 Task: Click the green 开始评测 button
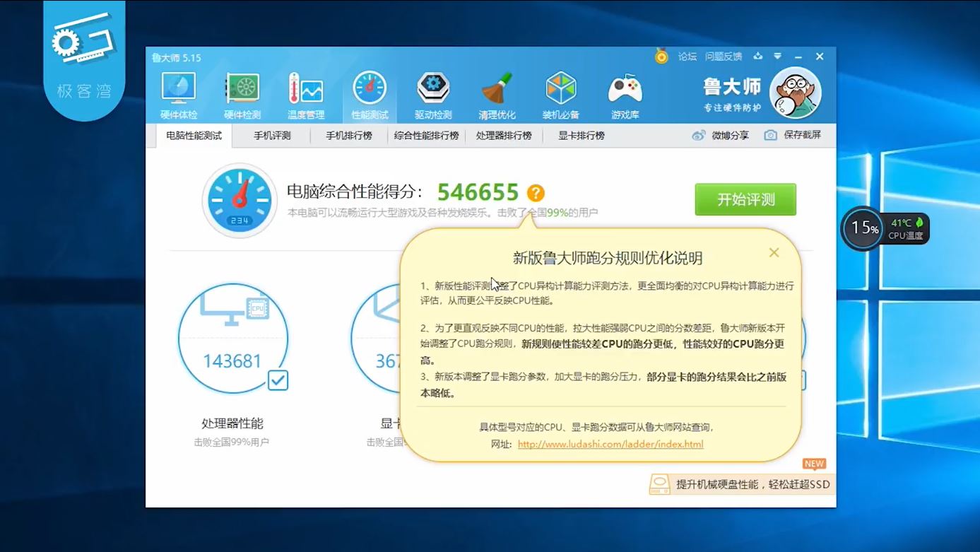tap(745, 199)
